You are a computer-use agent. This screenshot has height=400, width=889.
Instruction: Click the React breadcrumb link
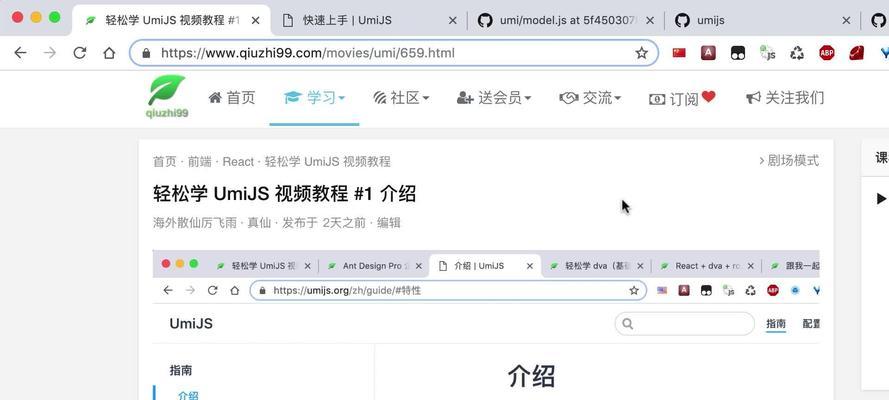point(238,161)
